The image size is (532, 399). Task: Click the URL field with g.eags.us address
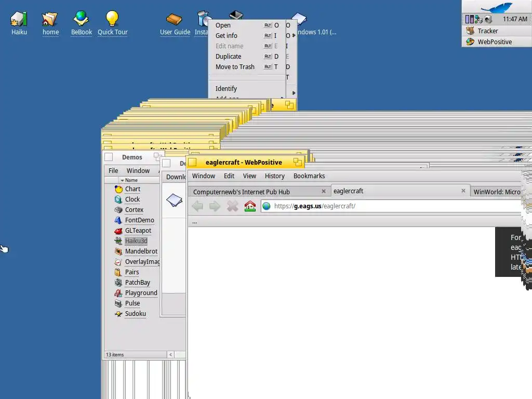point(390,206)
